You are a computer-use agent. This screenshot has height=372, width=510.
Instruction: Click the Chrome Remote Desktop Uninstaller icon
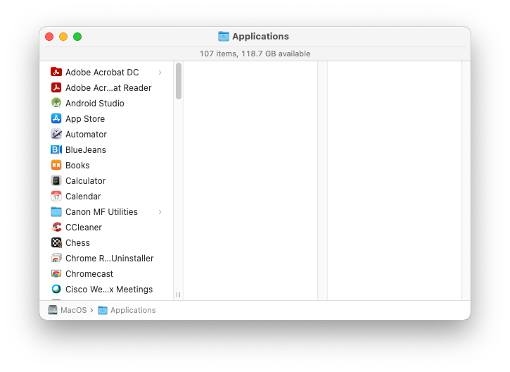point(56,258)
